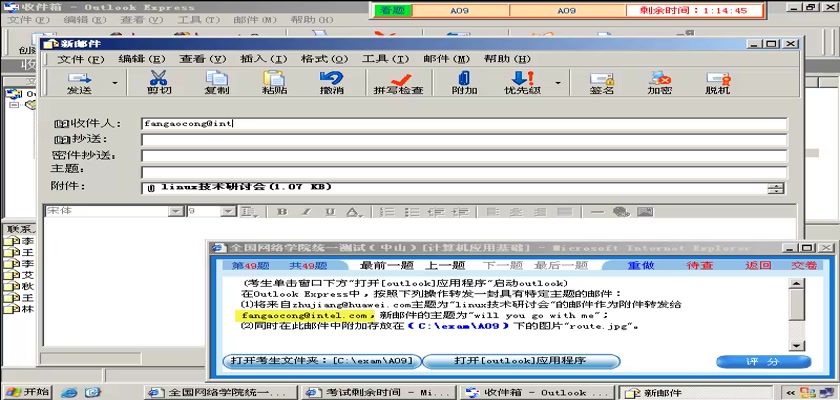840x400 pixels.
Task: Click the 加密 encrypt icon
Action: click(x=659, y=83)
